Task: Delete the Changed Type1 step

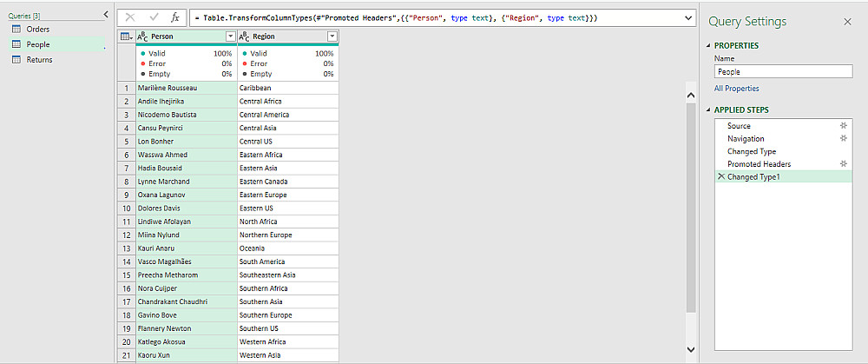Action: 720,176
